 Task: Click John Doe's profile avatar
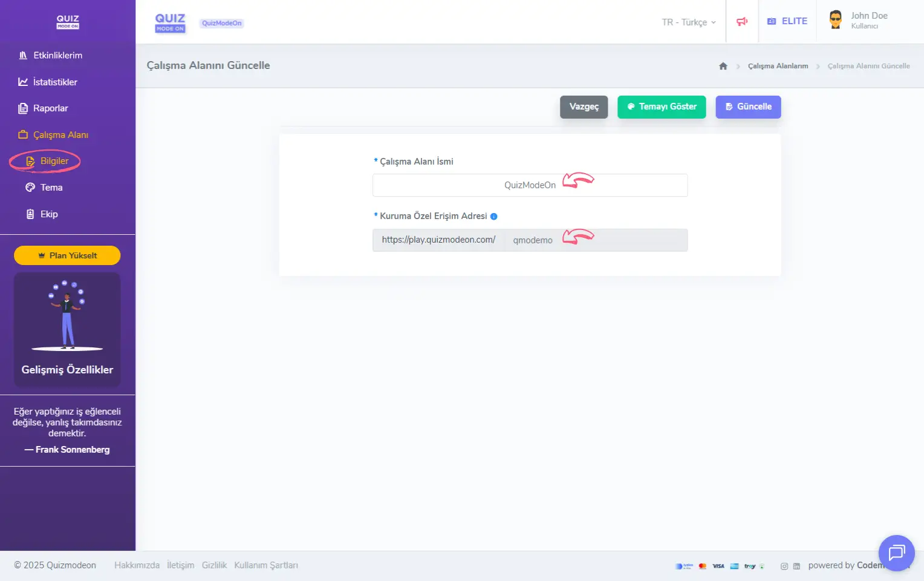click(835, 21)
